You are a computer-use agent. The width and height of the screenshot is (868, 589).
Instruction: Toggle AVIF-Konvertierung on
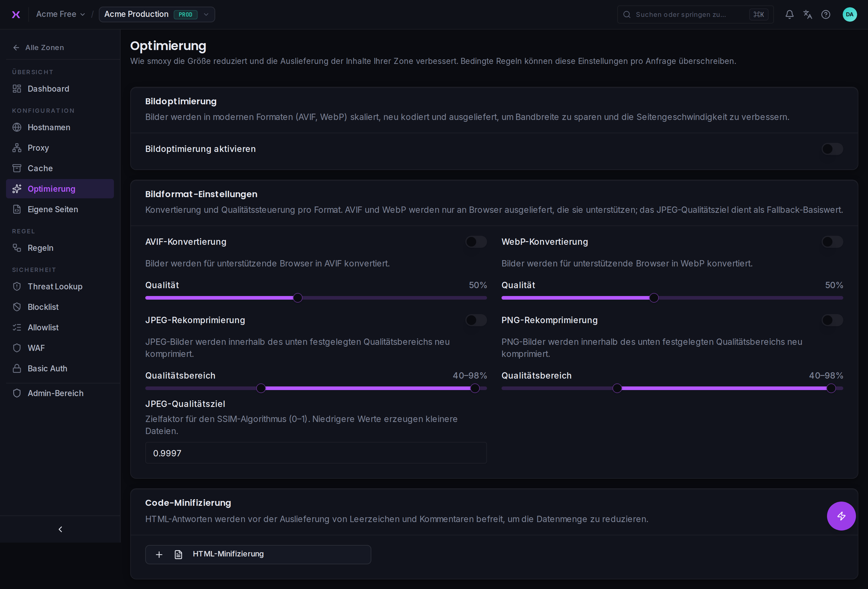pyautogui.click(x=476, y=242)
